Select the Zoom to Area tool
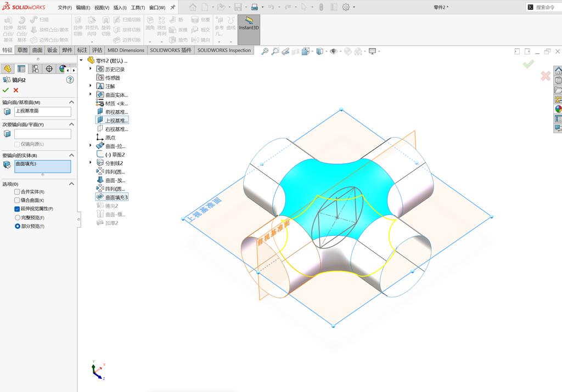 [x=276, y=52]
